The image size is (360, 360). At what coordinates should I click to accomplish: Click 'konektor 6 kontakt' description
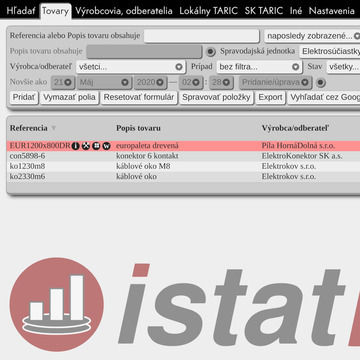click(x=147, y=156)
